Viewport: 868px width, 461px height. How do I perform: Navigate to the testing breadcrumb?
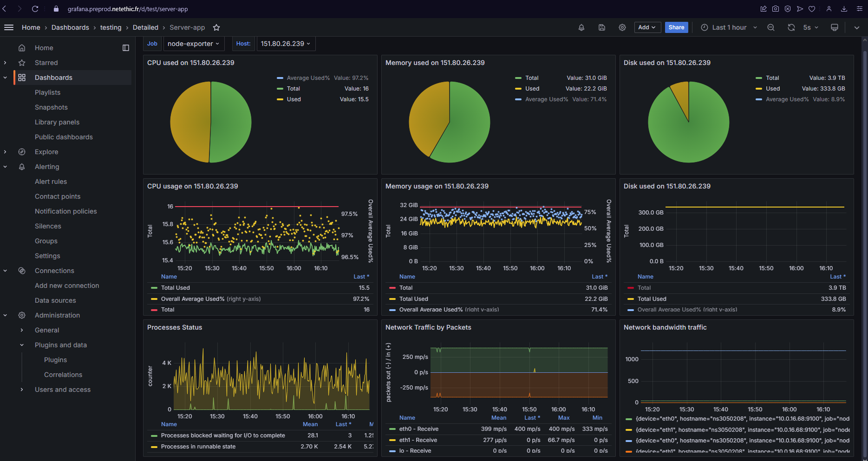[111, 27]
